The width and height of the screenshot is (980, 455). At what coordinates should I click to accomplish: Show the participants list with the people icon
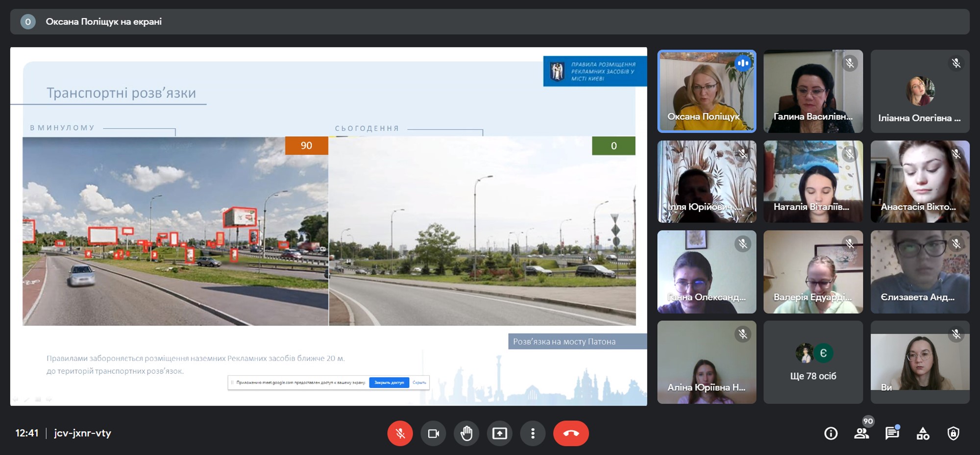click(861, 433)
